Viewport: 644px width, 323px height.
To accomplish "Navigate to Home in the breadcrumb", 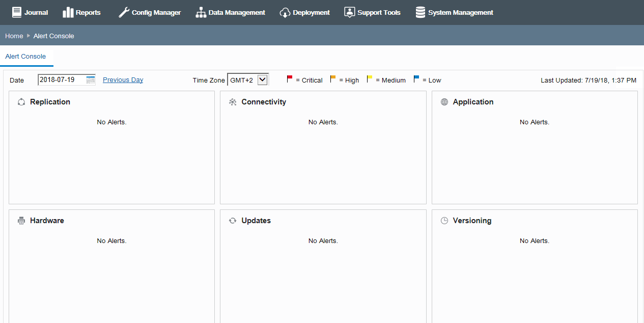I will [14, 36].
